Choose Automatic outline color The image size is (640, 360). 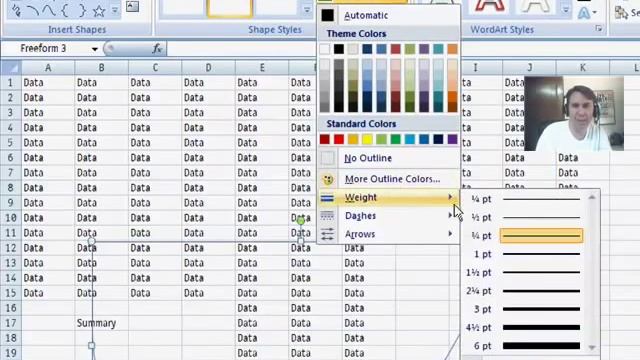[388, 16]
